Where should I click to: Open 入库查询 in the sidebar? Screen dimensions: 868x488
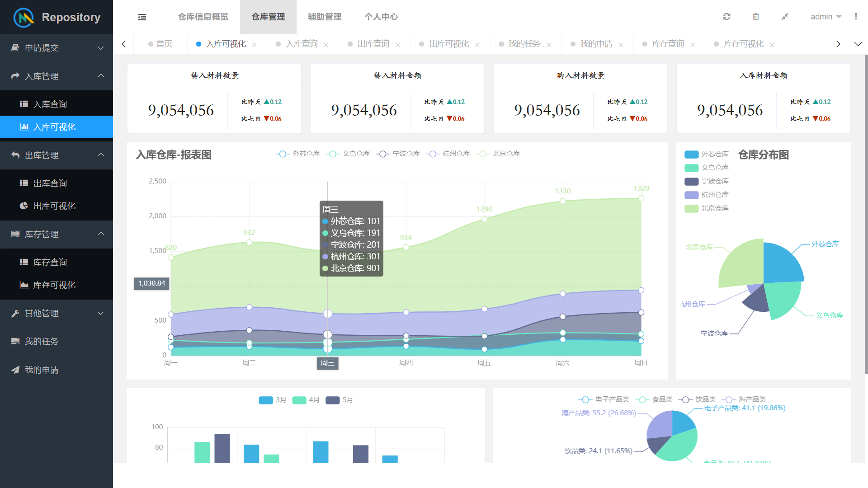tap(50, 104)
